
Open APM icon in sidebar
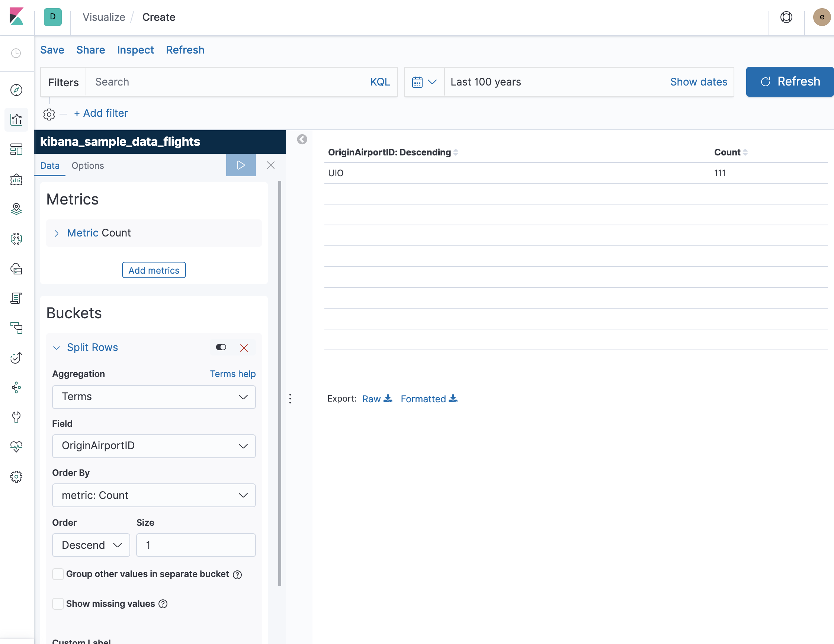point(16,328)
